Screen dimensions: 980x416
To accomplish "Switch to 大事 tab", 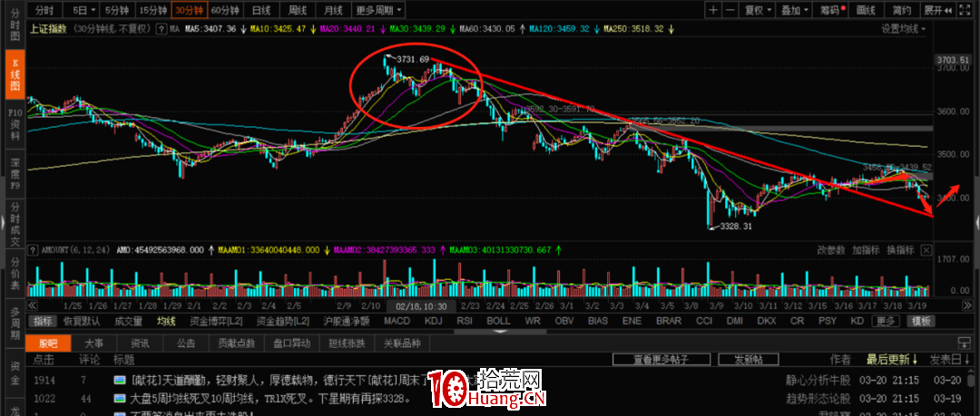I will (x=94, y=343).
